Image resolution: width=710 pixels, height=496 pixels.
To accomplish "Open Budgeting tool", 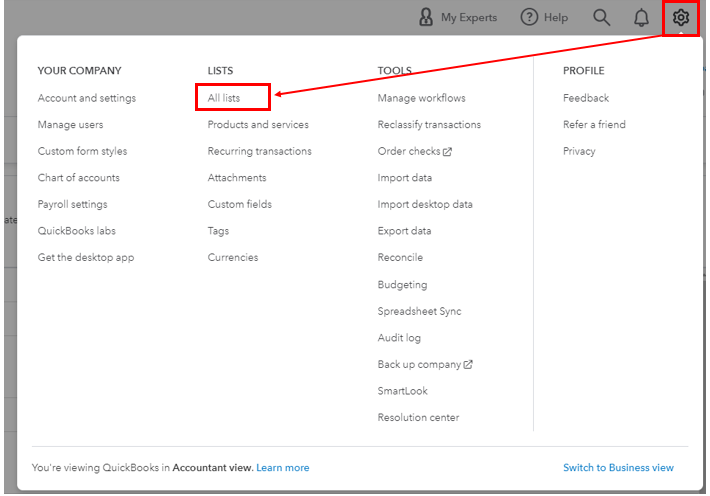I will click(402, 285).
